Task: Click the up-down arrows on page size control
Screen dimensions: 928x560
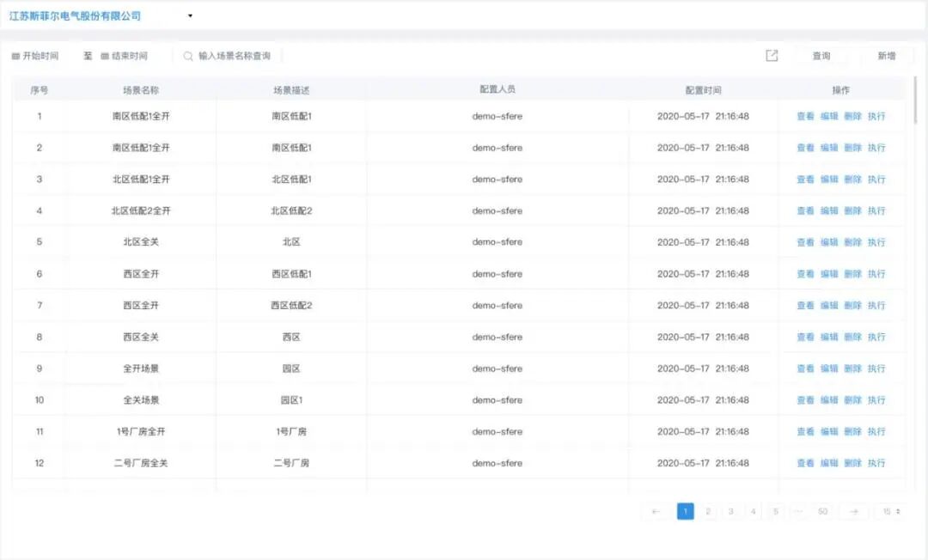Action: pos(898,511)
